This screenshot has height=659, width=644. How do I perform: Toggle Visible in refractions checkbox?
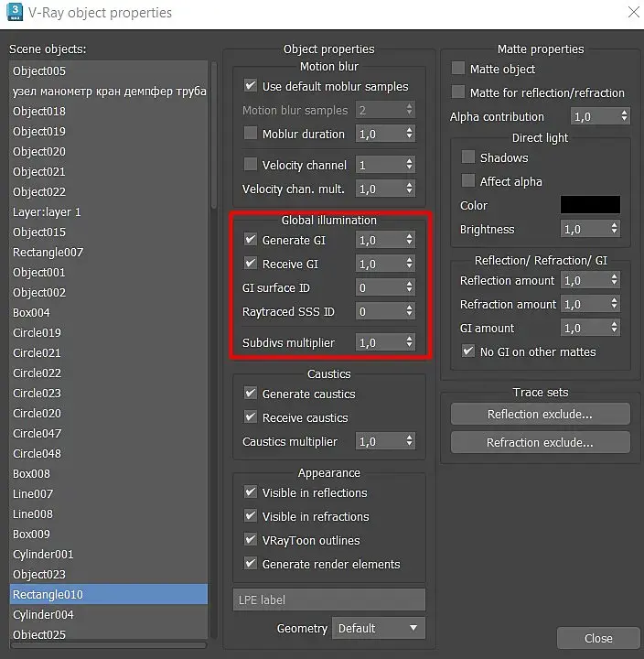(251, 516)
